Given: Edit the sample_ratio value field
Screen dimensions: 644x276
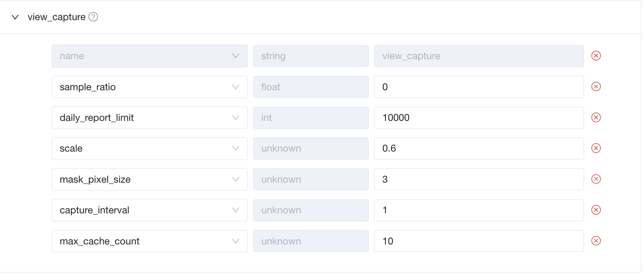Looking at the screenshot, I should (479, 87).
